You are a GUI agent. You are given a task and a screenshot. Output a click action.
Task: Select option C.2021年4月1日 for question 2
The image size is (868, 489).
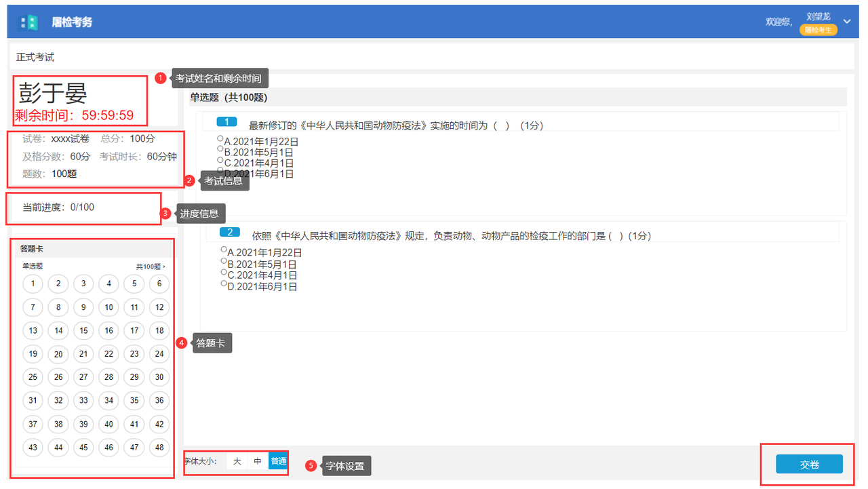(x=224, y=272)
